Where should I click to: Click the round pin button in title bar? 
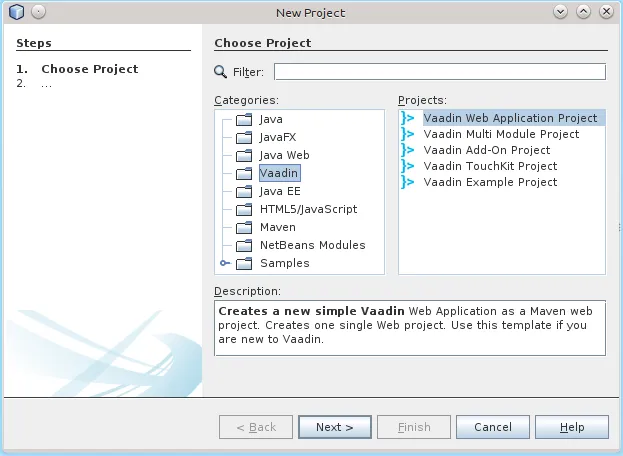click(39, 12)
